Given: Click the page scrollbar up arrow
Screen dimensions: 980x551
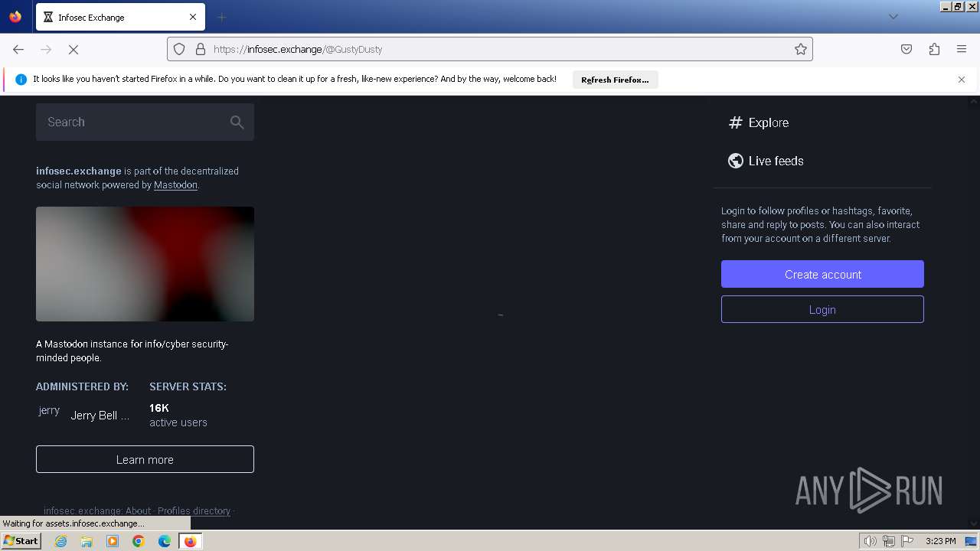Looking at the screenshot, I should [x=975, y=101].
